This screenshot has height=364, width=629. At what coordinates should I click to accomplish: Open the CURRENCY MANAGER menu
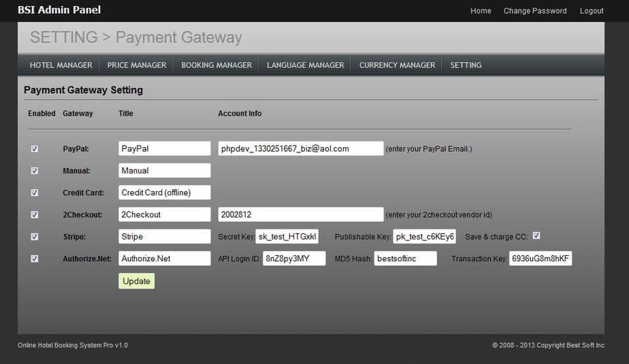(x=397, y=65)
